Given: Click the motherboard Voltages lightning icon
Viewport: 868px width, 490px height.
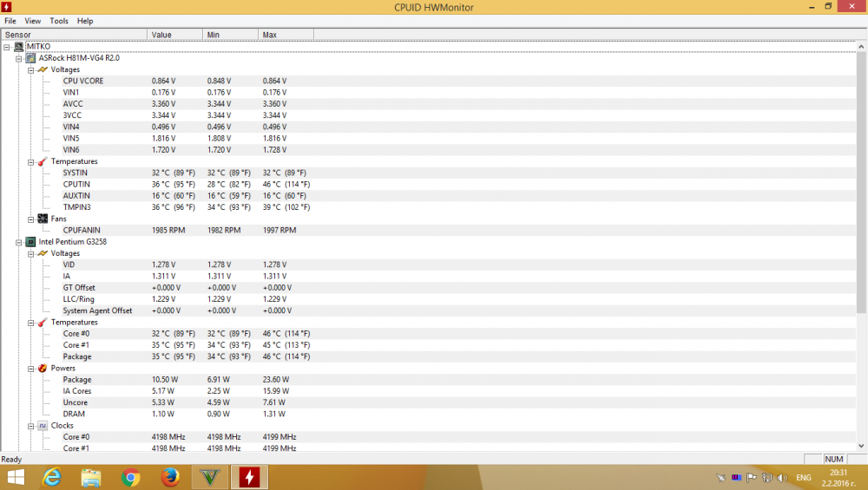Looking at the screenshot, I should 43,69.
